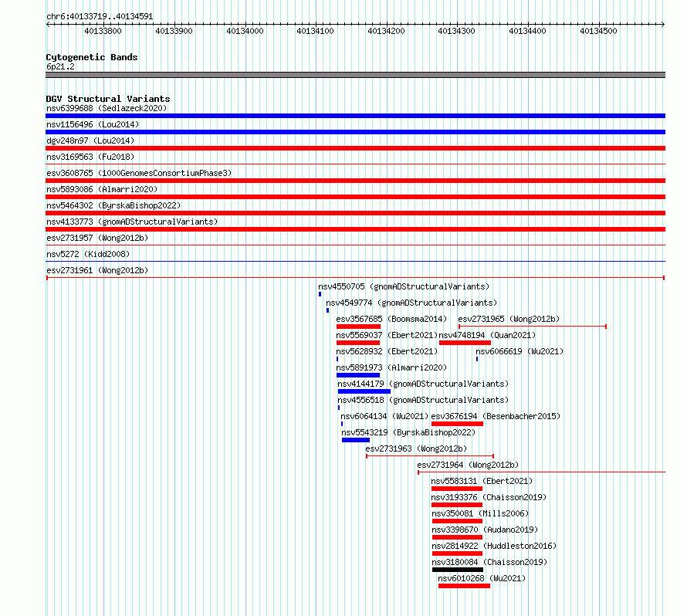This screenshot has height=616, width=687.
Task: Select nsv350081 (Mills2006) label
Action: 480,513
